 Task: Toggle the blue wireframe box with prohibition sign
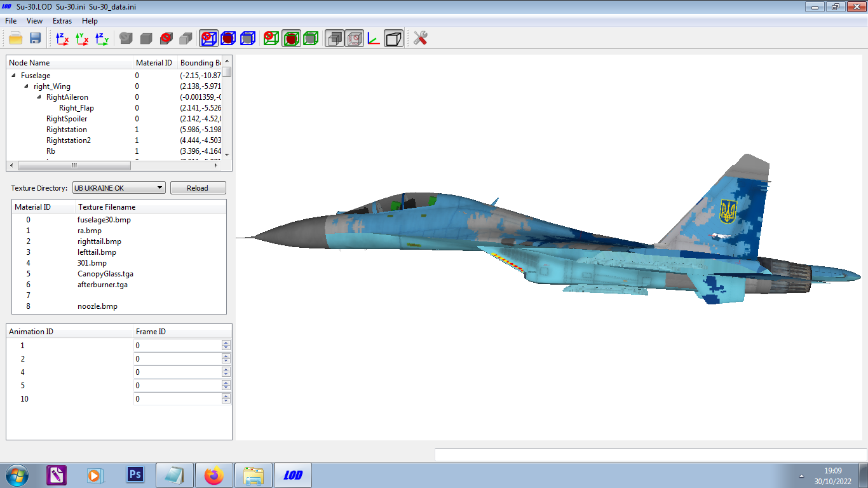[208, 38]
